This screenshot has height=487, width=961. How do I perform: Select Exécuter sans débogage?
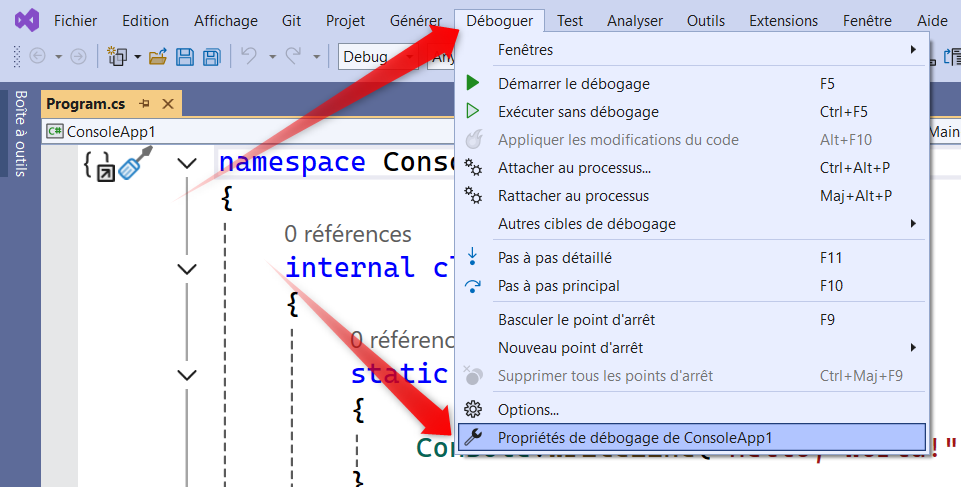click(x=578, y=112)
